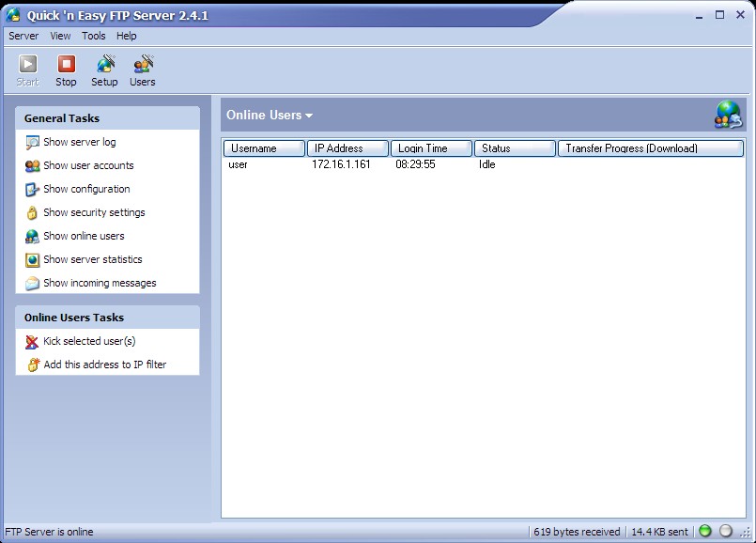Click the resize grip in the status bar corner
The image size is (756, 543).
746,533
